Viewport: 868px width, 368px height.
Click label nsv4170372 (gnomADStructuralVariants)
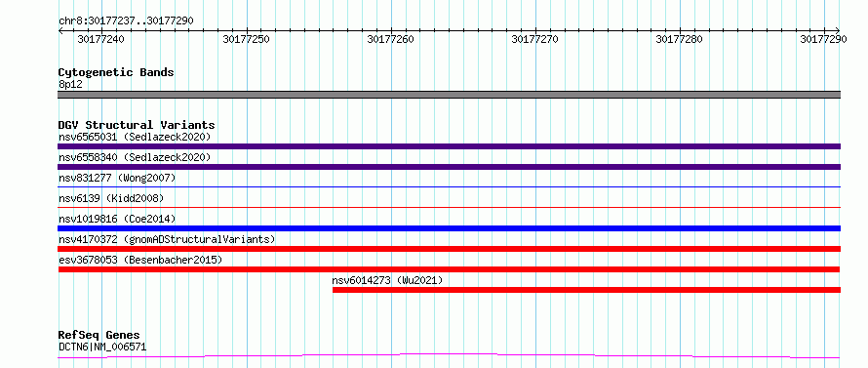(x=167, y=239)
